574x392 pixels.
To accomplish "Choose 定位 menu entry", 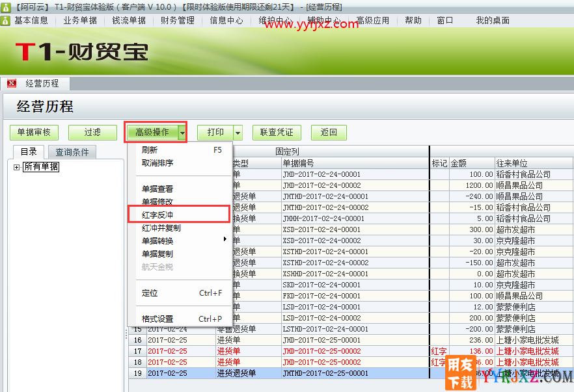I will pos(181,293).
